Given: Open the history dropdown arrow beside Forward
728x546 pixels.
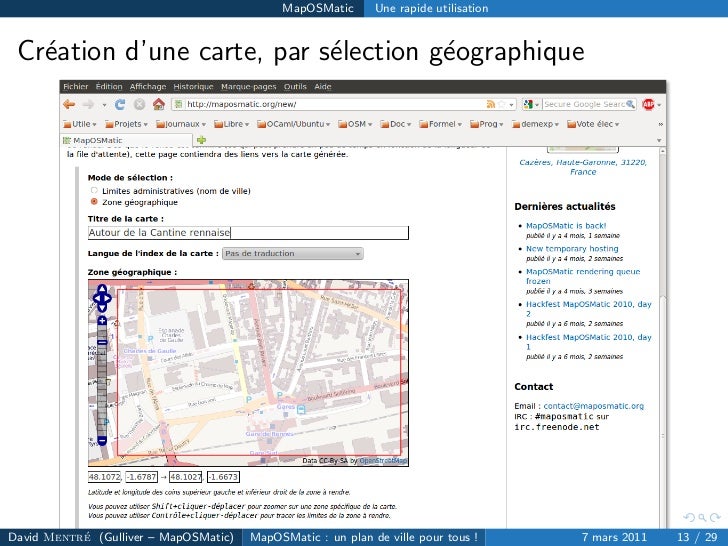Looking at the screenshot, I should pyautogui.click(x=104, y=105).
